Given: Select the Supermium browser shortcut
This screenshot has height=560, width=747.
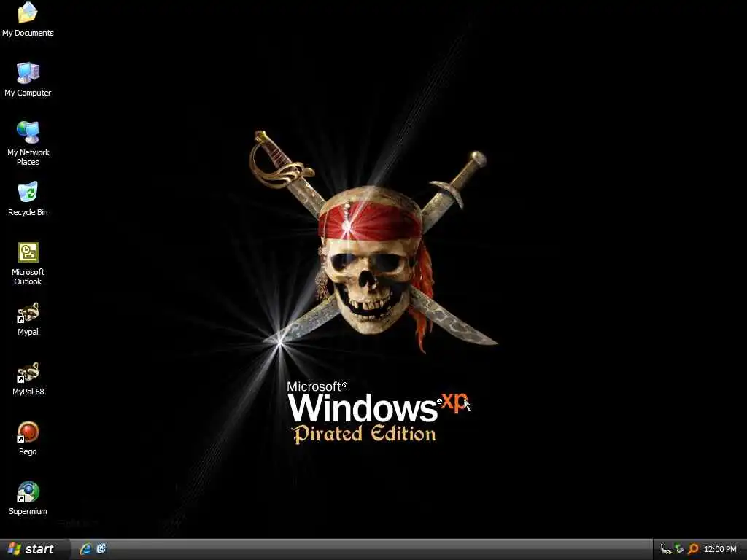Looking at the screenshot, I should 28,492.
